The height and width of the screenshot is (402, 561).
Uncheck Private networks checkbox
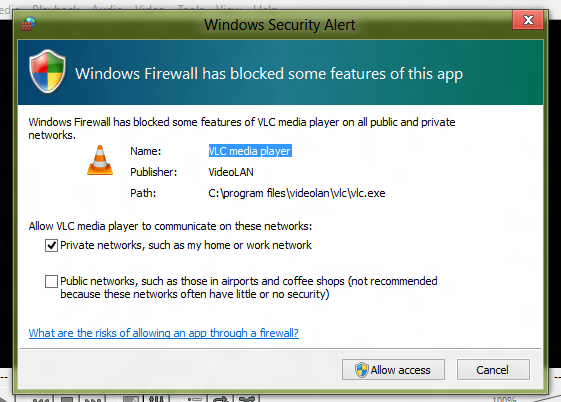click(52, 246)
